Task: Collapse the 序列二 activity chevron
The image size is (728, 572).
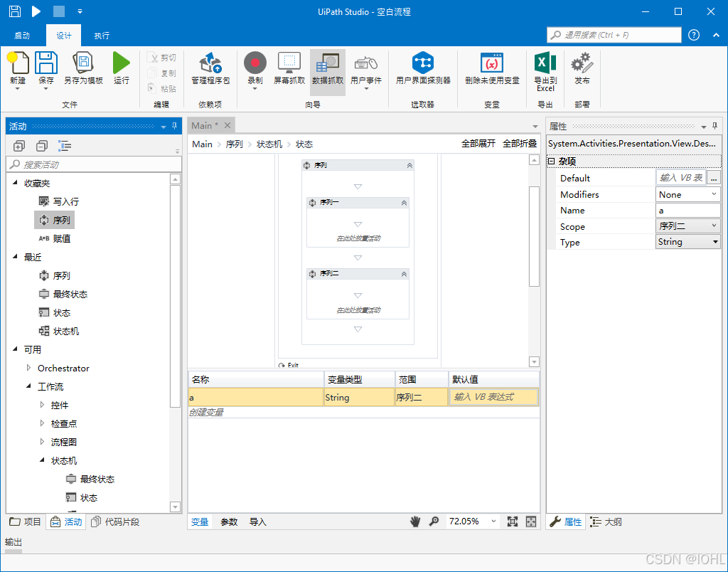Action: [x=404, y=274]
